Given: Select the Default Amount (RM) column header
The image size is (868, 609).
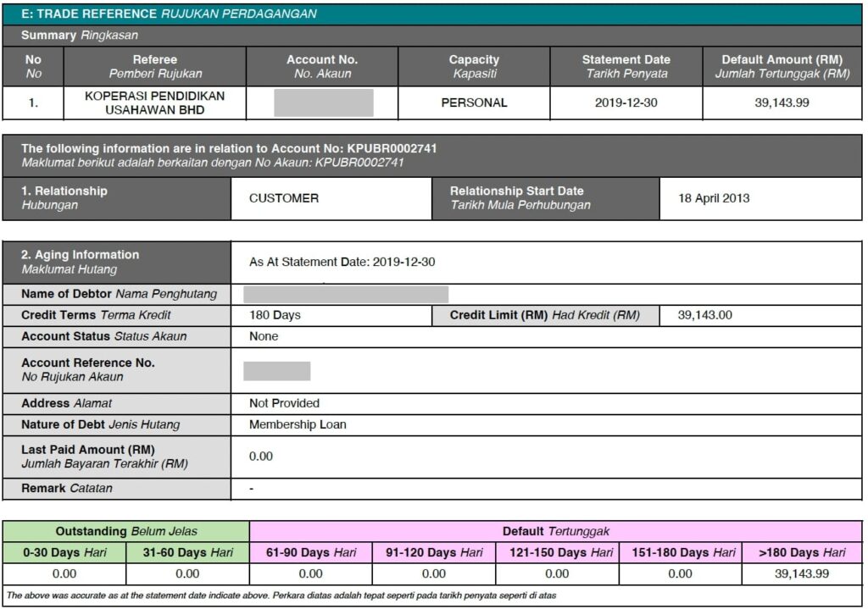Looking at the screenshot, I should pos(782,66).
